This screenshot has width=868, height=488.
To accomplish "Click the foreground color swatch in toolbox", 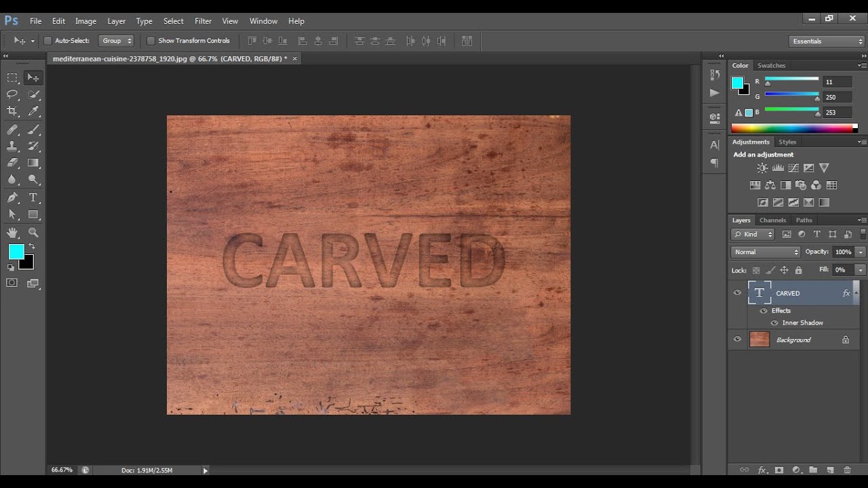I will coord(16,251).
